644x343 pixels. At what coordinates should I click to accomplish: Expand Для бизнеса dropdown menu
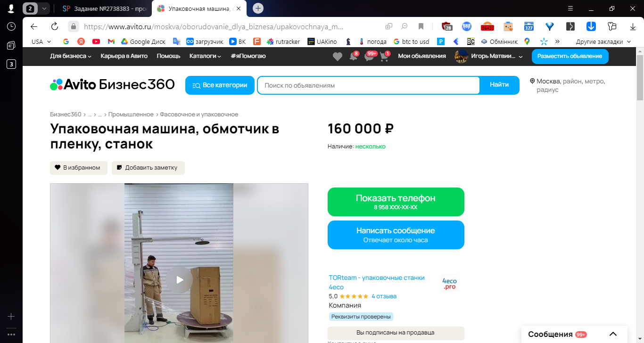(71, 56)
